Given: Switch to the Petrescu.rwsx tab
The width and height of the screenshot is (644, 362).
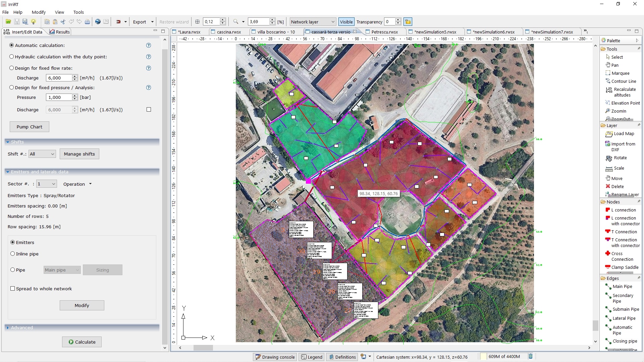Looking at the screenshot, I should click(x=384, y=32).
